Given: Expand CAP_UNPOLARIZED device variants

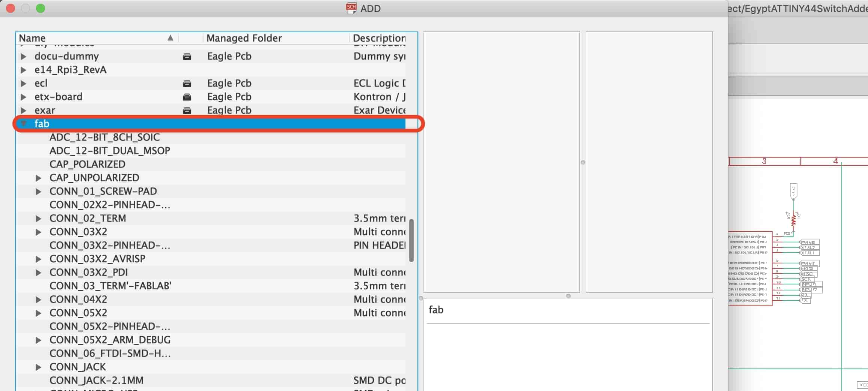Looking at the screenshot, I should (x=38, y=178).
